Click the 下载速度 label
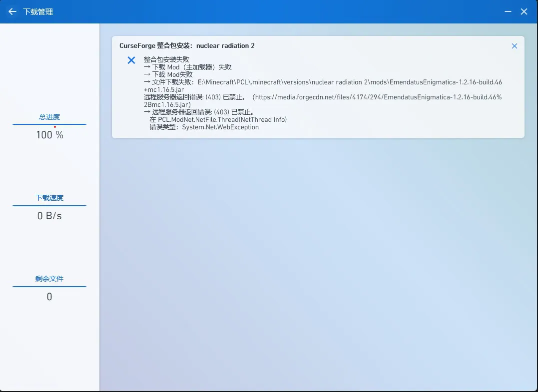The height and width of the screenshot is (392, 538). [49, 198]
